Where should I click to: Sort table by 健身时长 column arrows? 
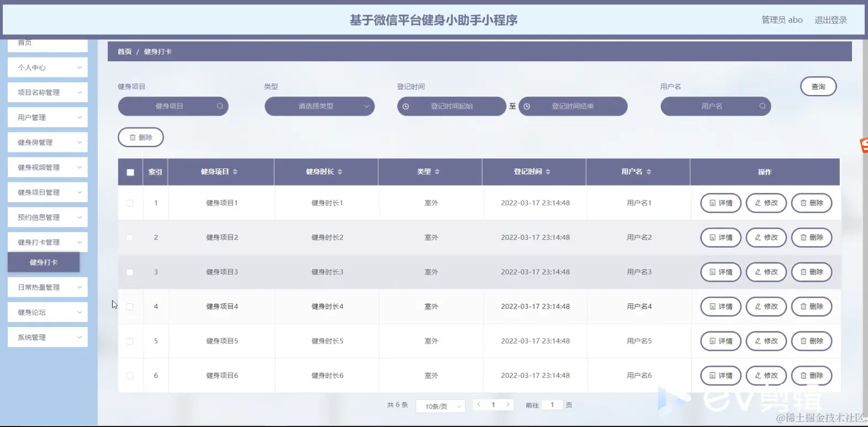340,172
